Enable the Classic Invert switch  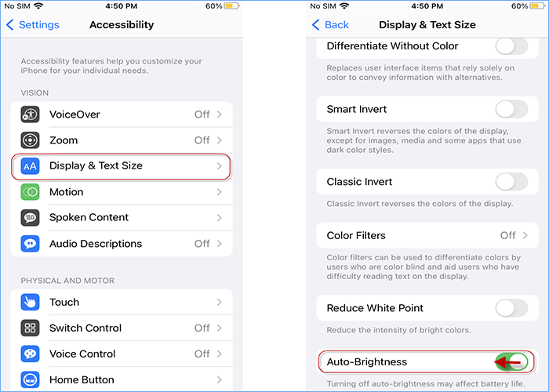(511, 182)
